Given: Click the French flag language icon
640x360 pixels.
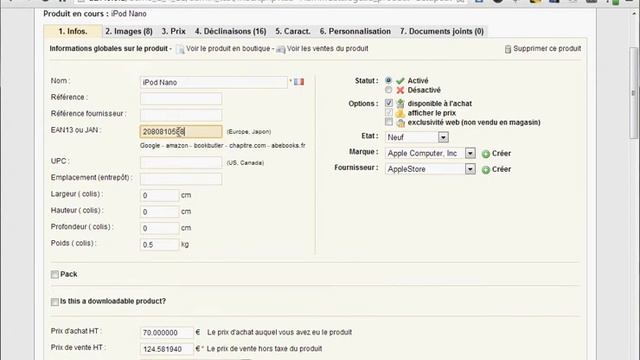Looking at the screenshot, I should (299, 82).
